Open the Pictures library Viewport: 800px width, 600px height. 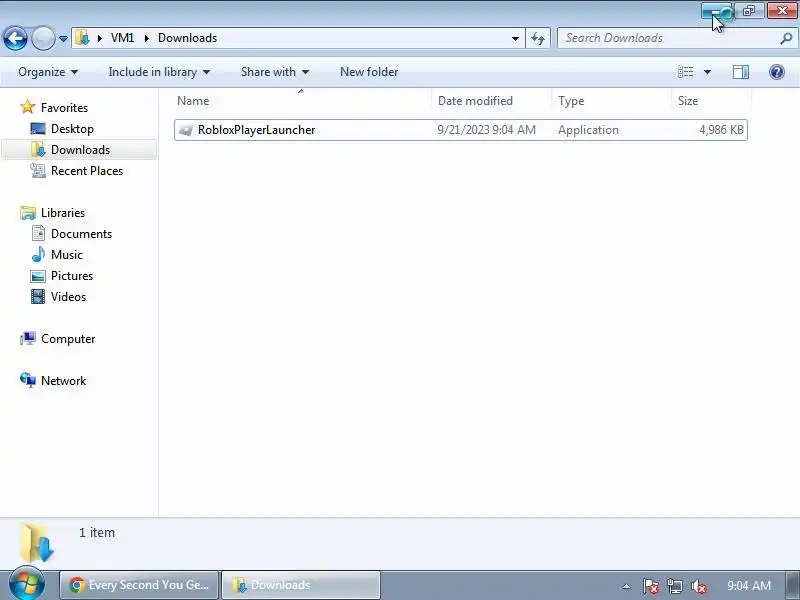click(72, 276)
